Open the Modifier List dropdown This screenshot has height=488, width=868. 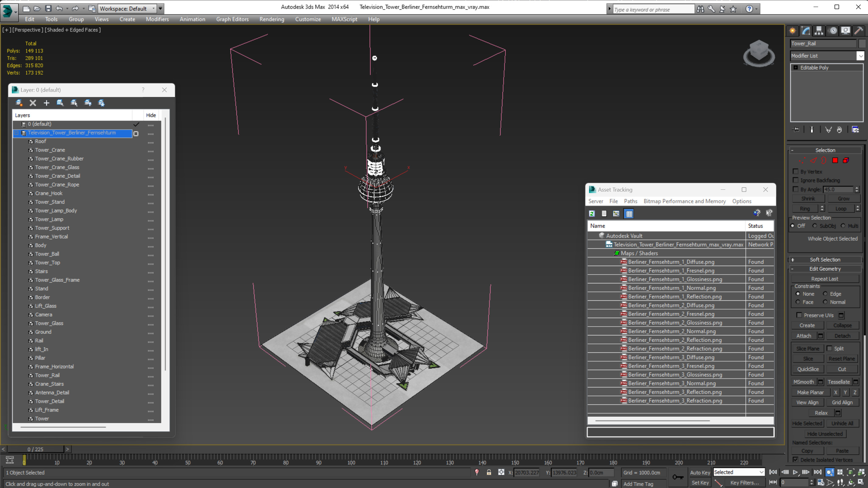pyautogui.click(x=860, y=56)
